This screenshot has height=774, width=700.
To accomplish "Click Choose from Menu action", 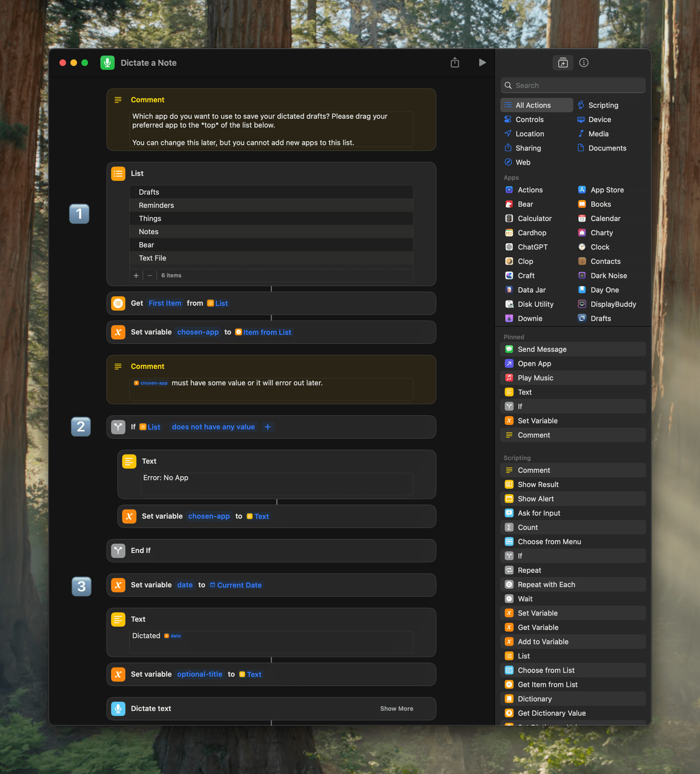I will click(x=573, y=541).
